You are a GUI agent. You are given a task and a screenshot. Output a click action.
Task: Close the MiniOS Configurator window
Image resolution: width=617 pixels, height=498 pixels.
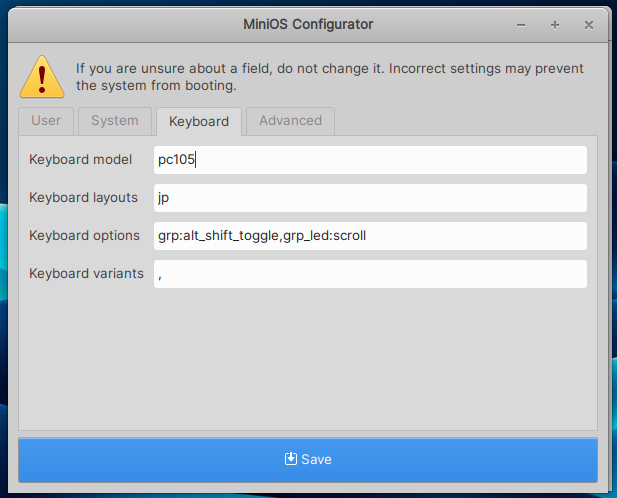589,23
